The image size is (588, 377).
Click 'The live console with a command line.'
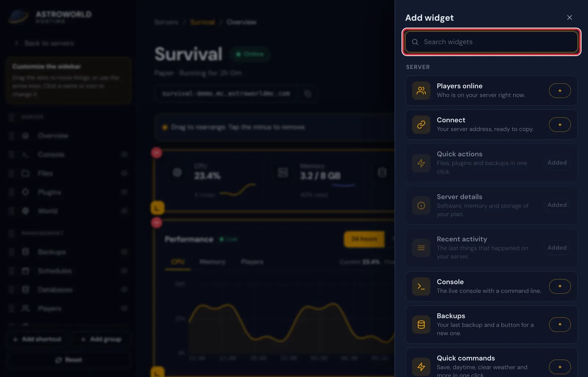pos(489,291)
